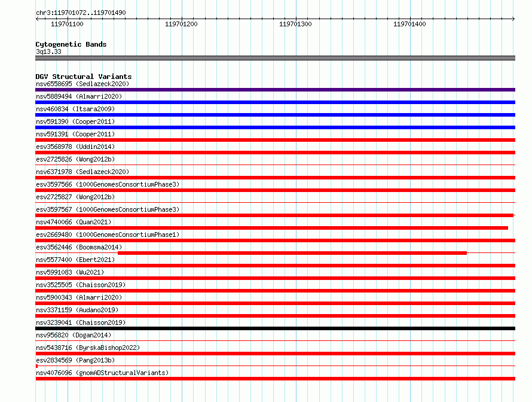This screenshot has width=532, height=402.
Task: Open nsv4740066 (Quan2021) variant label
Action: tap(74, 222)
